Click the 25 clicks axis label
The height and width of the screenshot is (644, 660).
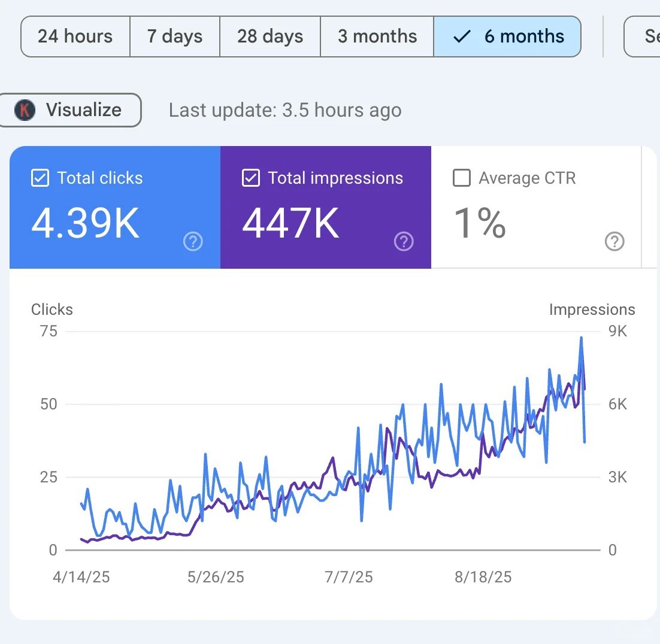click(49, 478)
